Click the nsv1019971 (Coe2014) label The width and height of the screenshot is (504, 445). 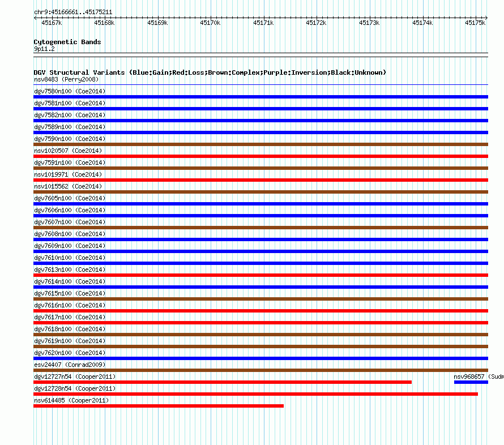point(68,174)
